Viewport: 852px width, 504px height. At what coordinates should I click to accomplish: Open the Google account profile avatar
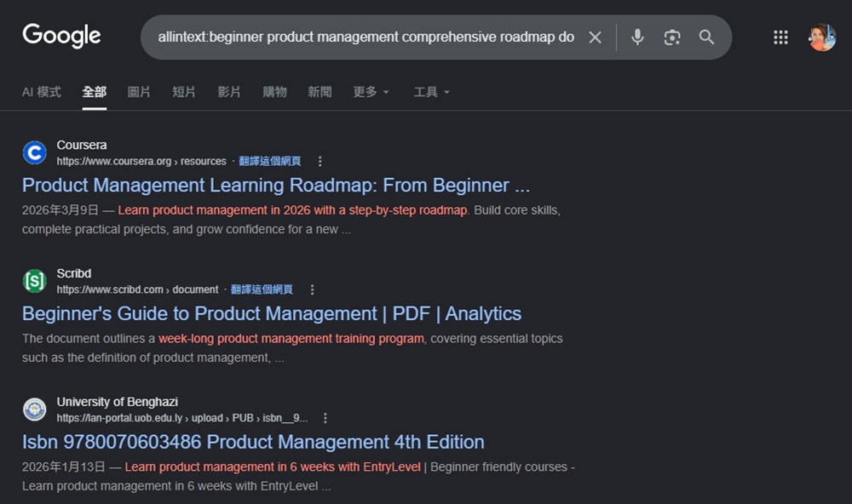coord(822,37)
